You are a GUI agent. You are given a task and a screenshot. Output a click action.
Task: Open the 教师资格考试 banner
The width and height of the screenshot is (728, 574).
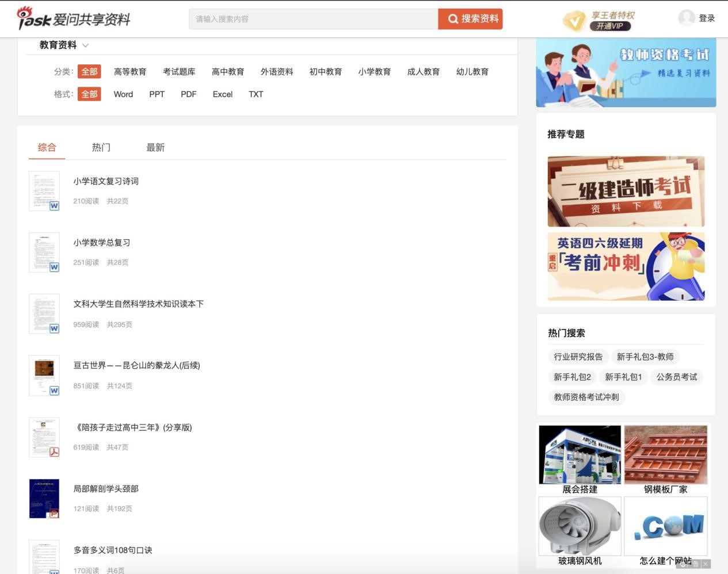[x=626, y=72]
